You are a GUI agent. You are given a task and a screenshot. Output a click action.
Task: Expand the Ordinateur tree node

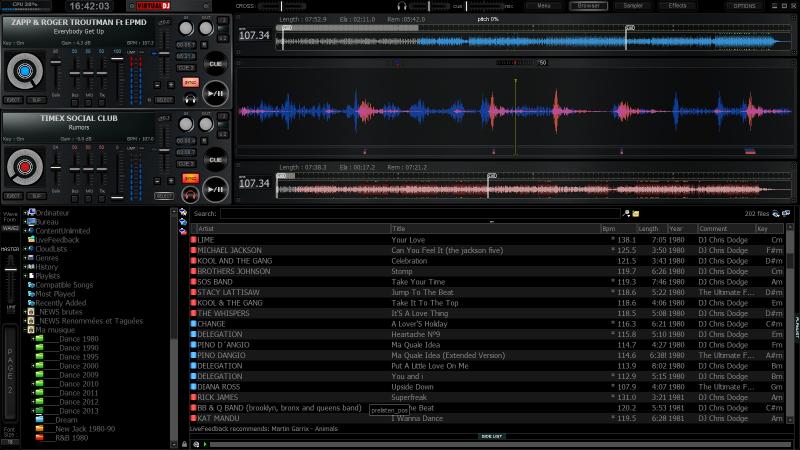(25, 213)
